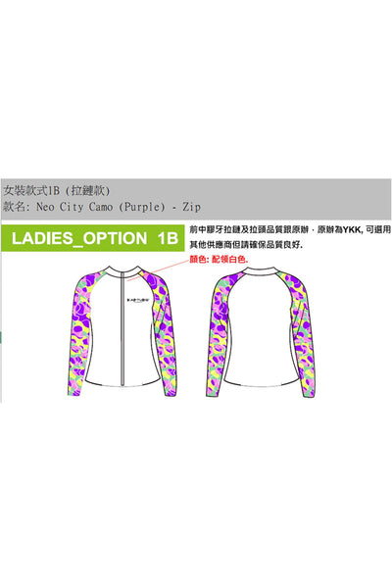Click the red 顏色: 配領白色 note
This screenshot has height=588, width=392.
click(x=220, y=260)
